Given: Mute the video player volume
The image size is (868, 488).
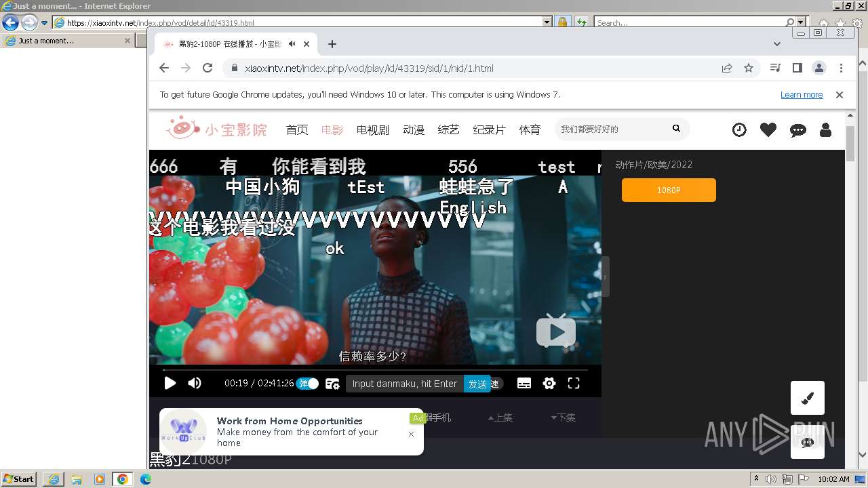Looking at the screenshot, I should click(195, 383).
